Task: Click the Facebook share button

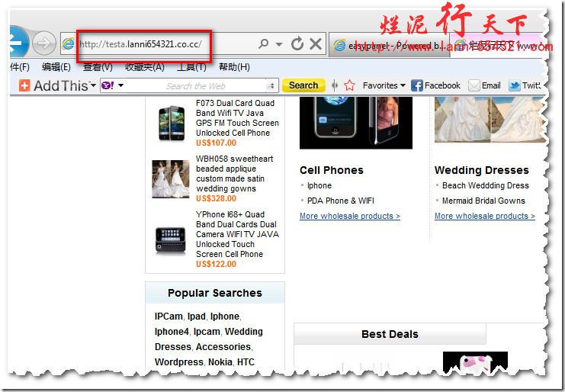Action: point(435,85)
